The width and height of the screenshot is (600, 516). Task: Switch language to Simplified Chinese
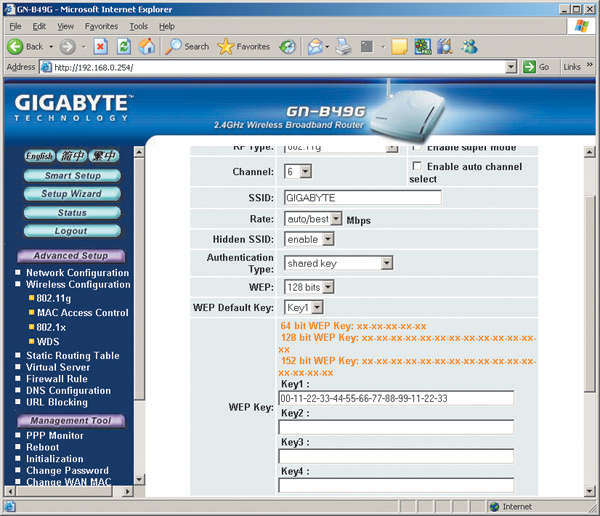pyautogui.click(x=72, y=156)
